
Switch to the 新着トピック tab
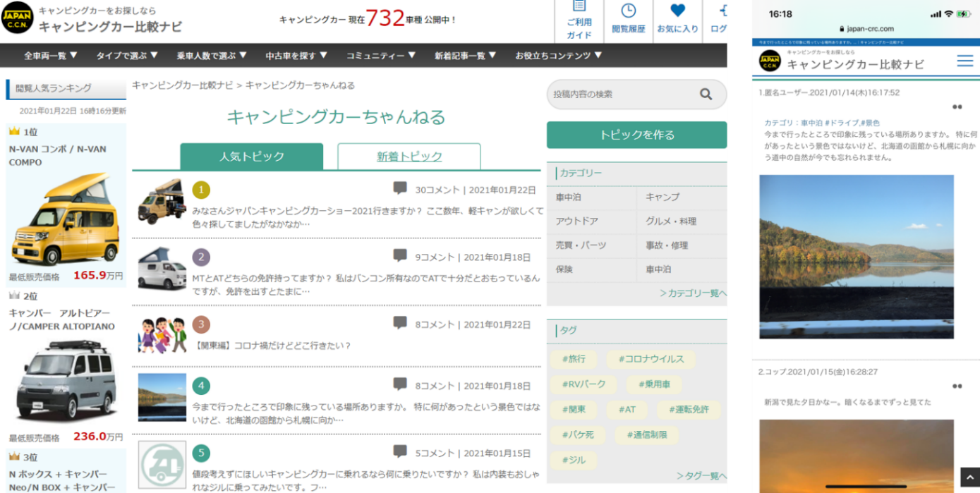(x=409, y=157)
